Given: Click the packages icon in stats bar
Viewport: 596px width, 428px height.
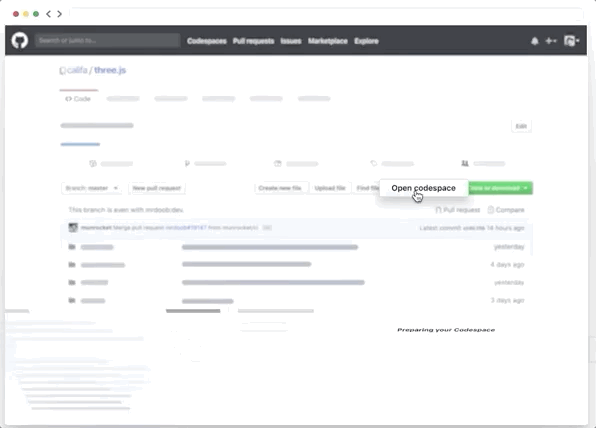Looking at the screenshot, I should [x=278, y=164].
